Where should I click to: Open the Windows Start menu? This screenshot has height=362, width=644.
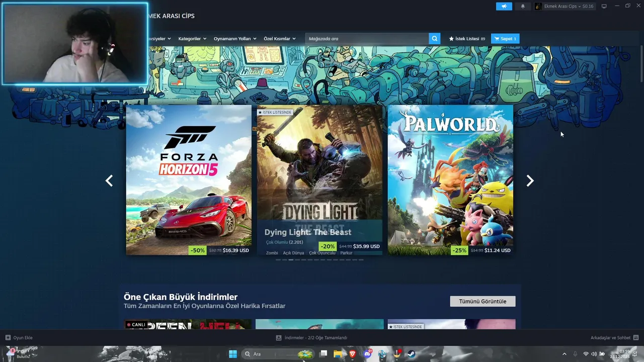233,354
